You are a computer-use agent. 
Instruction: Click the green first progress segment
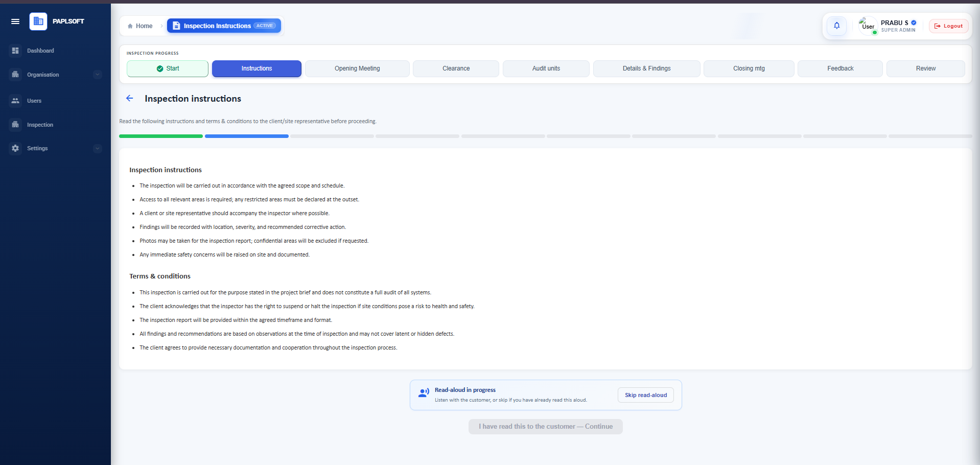point(161,136)
